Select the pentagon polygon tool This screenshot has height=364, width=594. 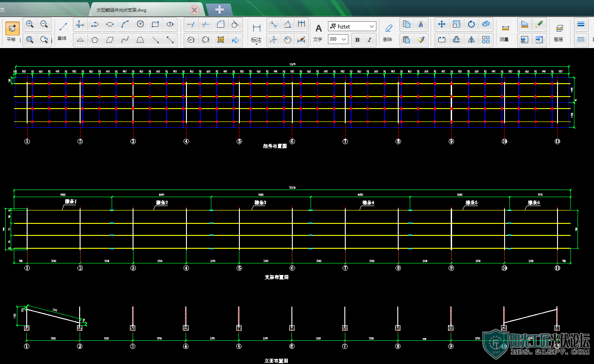click(95, 40)
